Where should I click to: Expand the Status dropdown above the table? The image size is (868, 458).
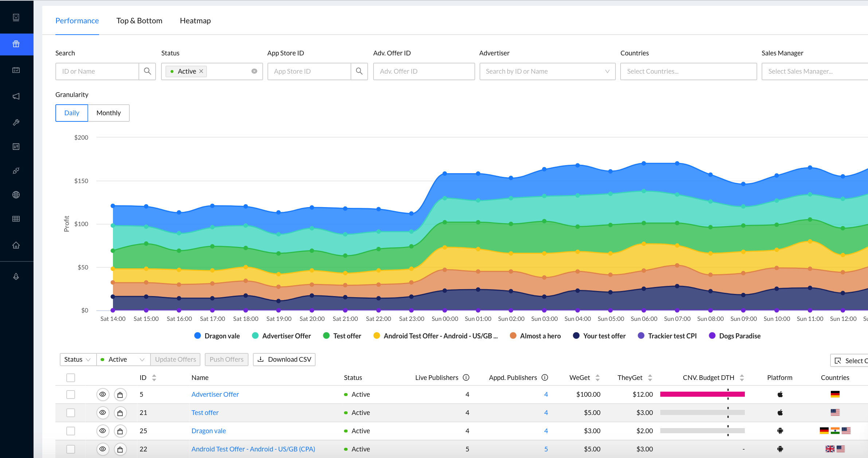[78, 359]
